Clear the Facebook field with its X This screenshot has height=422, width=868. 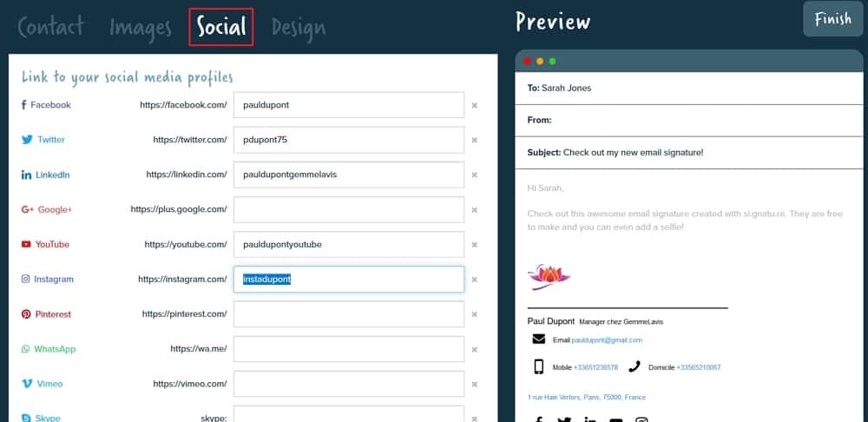pos(475,105)
